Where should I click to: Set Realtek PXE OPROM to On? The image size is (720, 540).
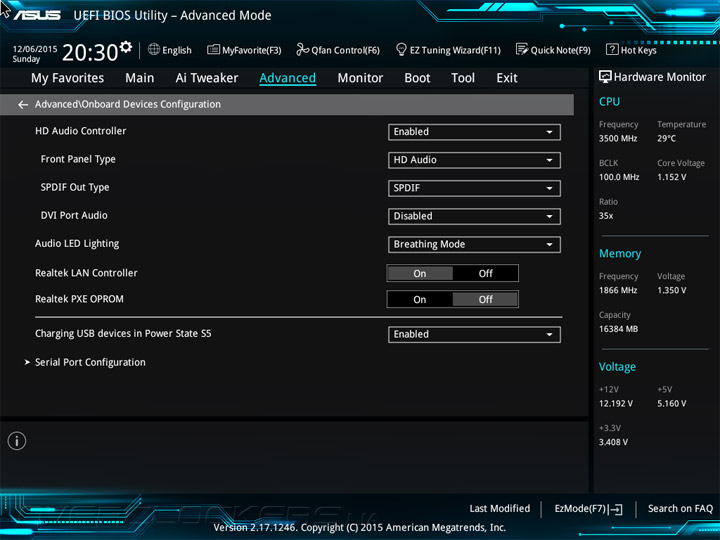point(420,299)
